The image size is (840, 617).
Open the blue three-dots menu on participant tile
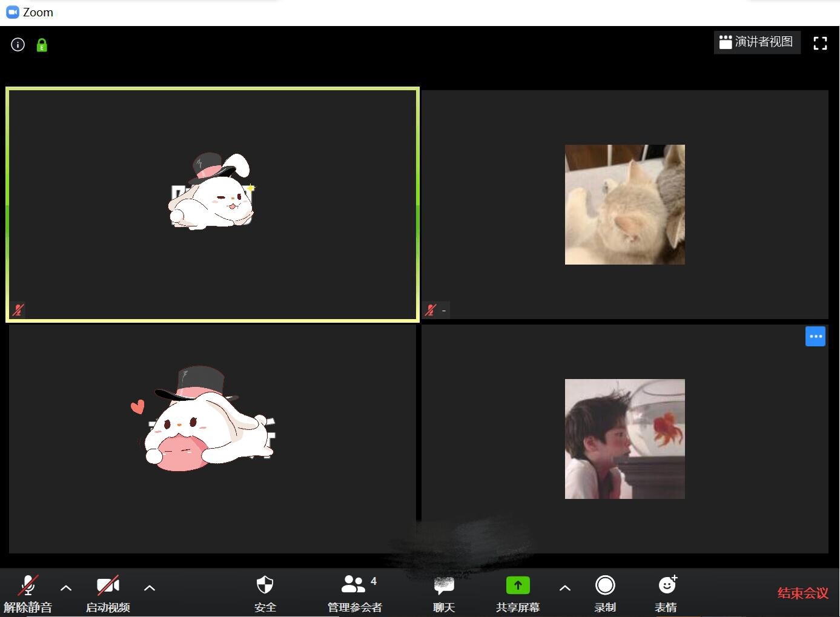(815, 337)
